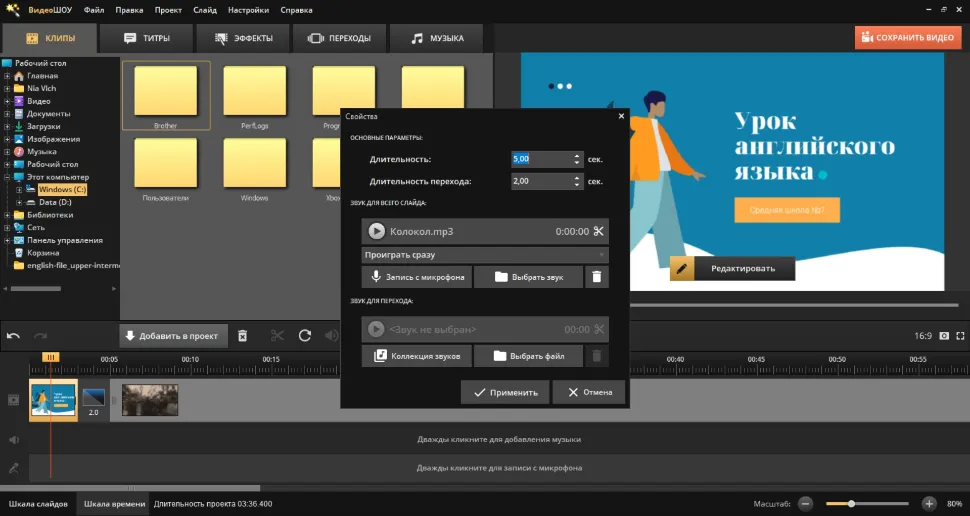Click the redo arrow icon
The width and height of the screenshot is (970, 516).
click(40, 336)
